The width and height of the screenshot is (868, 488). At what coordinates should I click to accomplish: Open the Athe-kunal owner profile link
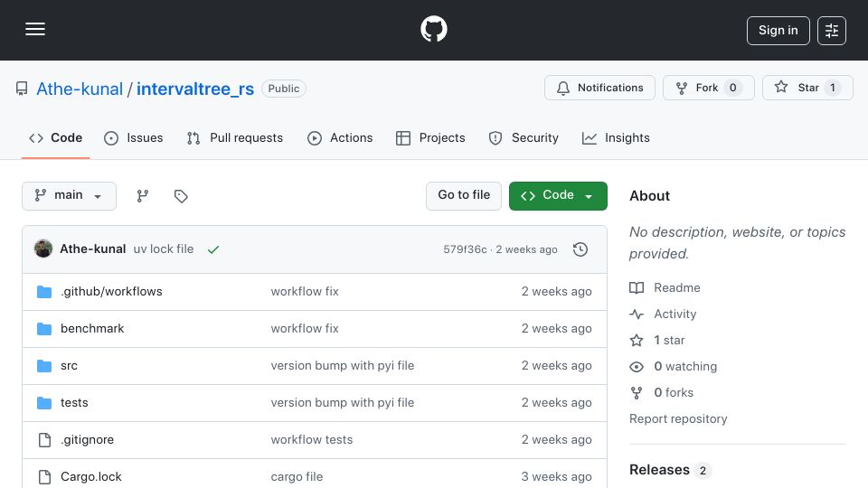pos(80,89)
